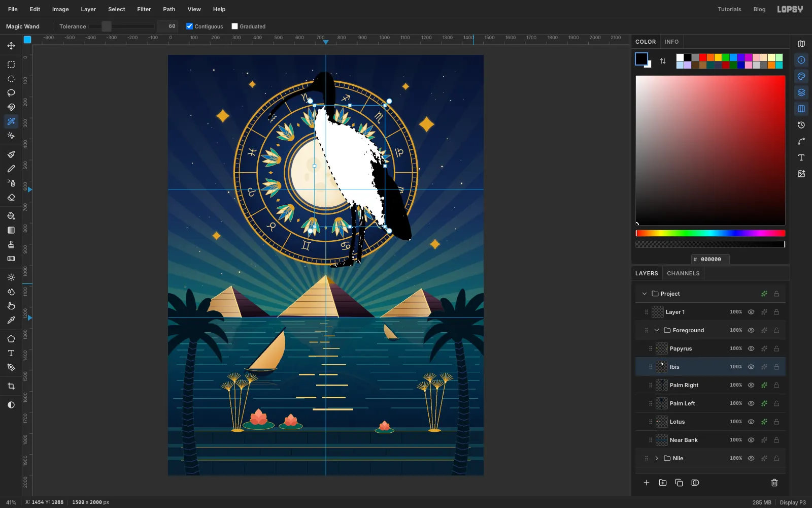Switch to the Channels tab
The height and width of the screenshot is (508, 812).
click(683, 273)
